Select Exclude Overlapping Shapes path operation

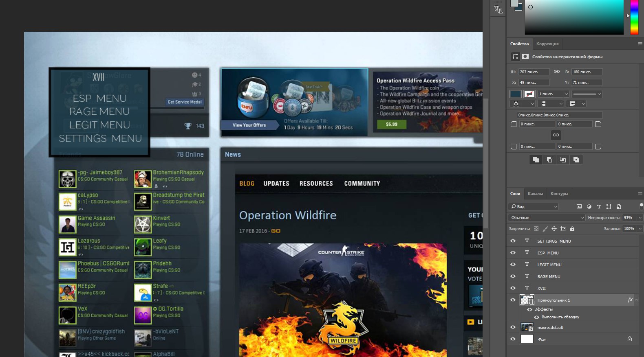[x=576, y=160]
